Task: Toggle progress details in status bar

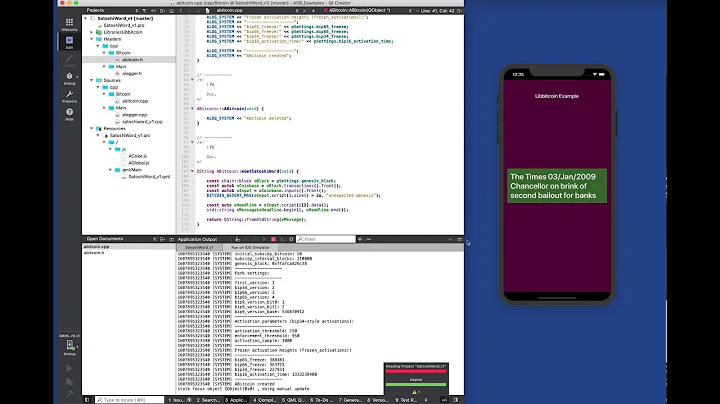Action: [x=444, y=400]
